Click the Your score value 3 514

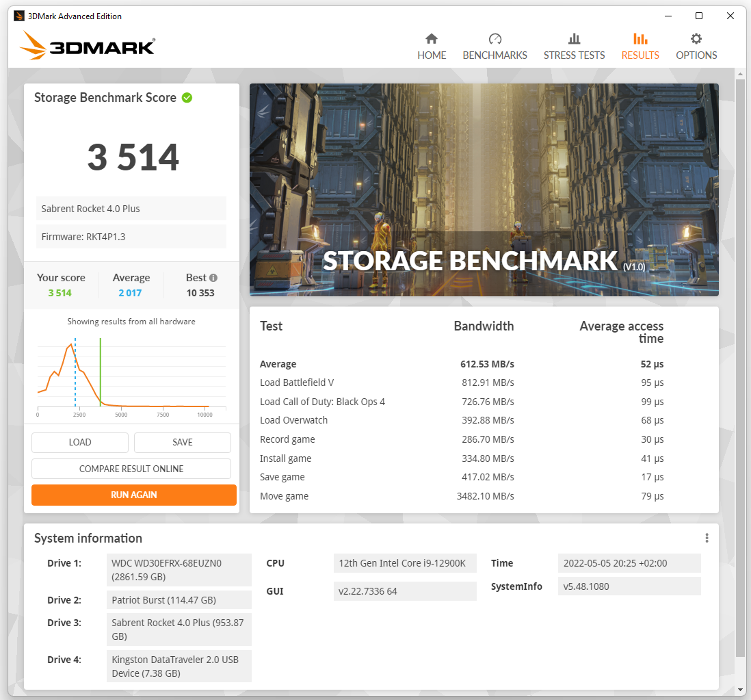(x=60, y=293)
